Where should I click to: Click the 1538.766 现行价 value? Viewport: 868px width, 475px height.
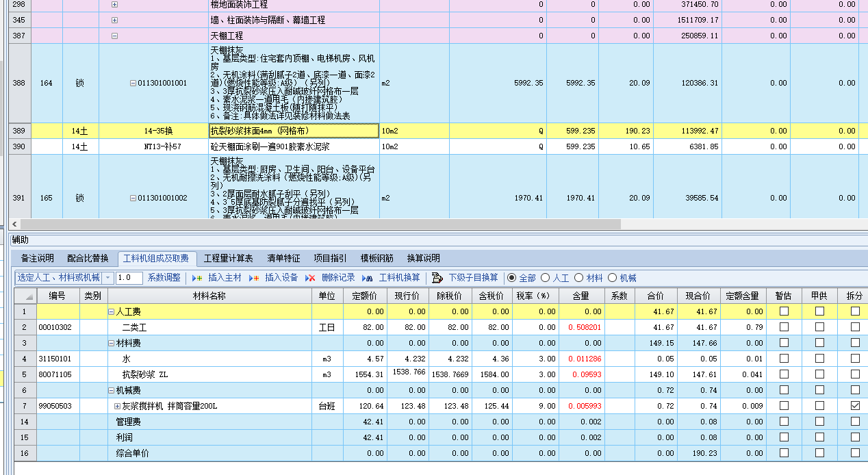(410, 372)
